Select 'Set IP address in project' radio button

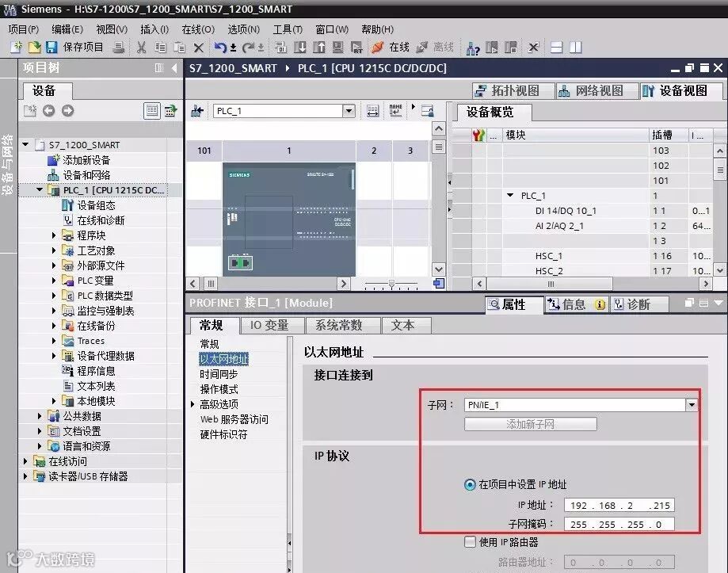470,485
